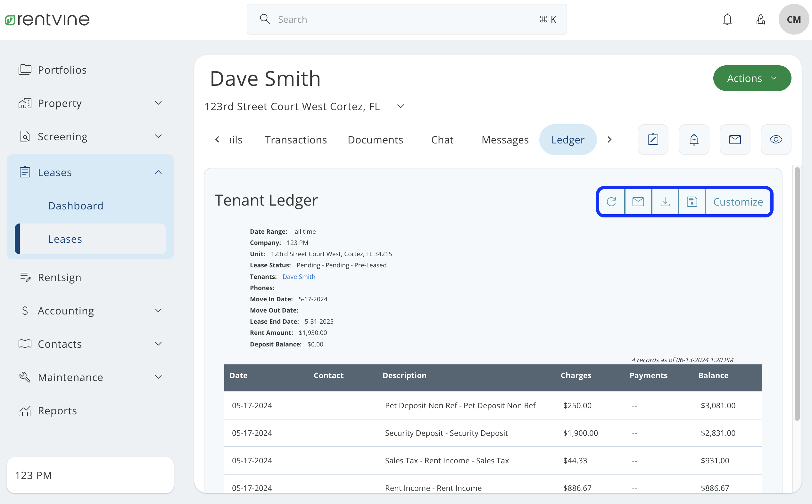Open the property address dropdown for Dave Smith
The image size is (812, 504).
click(x=400, y=106)
